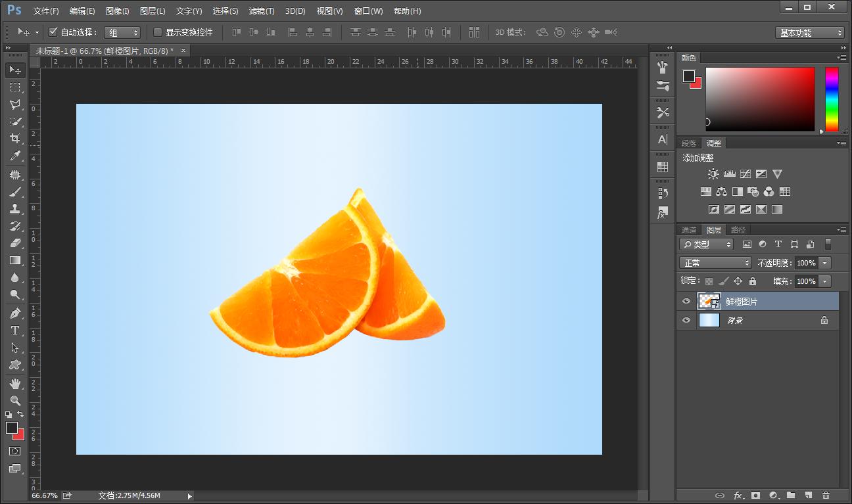
Task: Open the 滤镜(T) menu
Action: click(262, 11)
